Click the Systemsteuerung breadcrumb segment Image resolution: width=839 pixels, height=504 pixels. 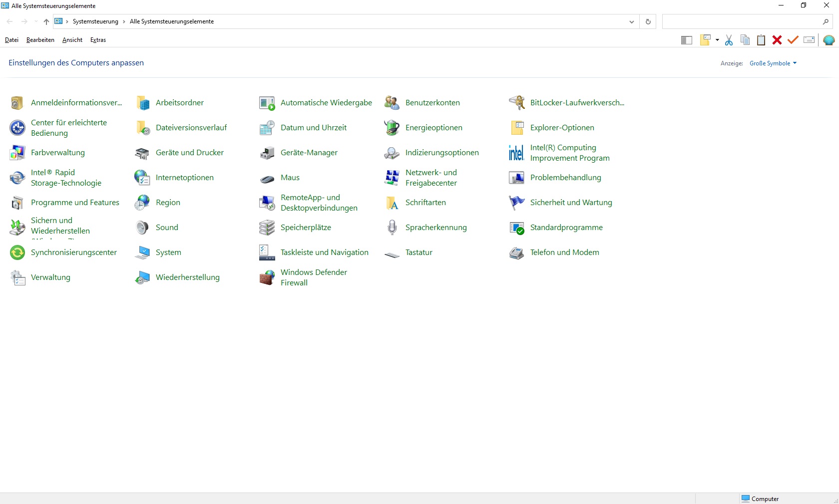click(95, 21)
